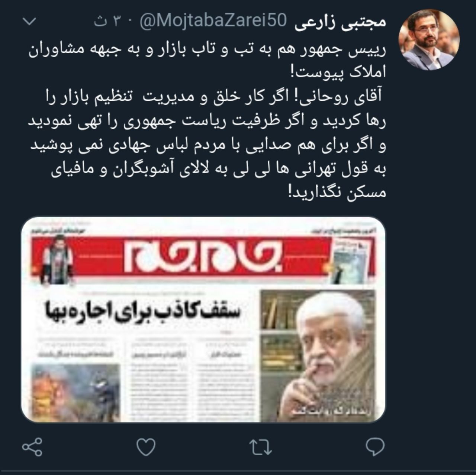Open the attached newspaper image
Viewport: 476px width, 475px height.
point(203,319)
